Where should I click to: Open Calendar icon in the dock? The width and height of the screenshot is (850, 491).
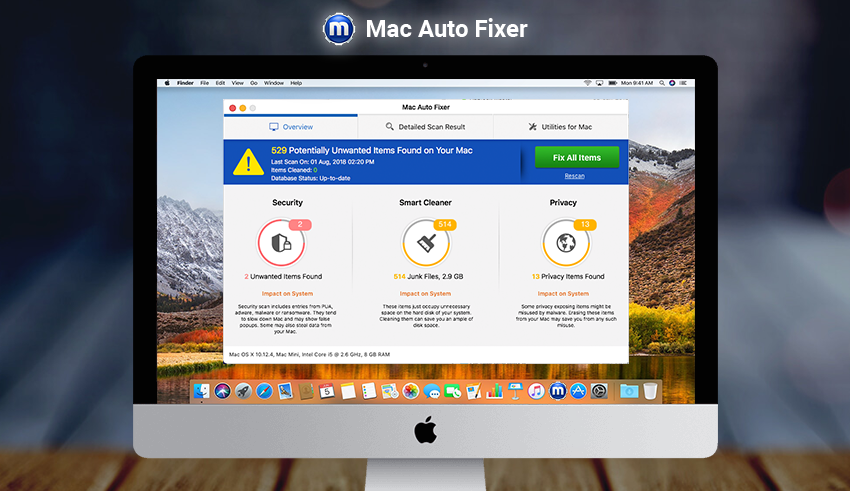327,391
